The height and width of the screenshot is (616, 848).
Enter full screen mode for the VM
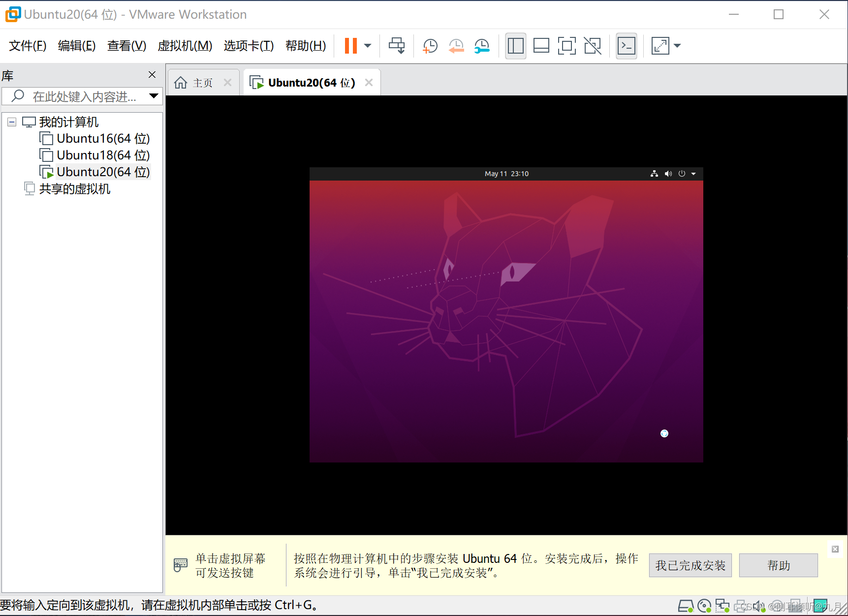(x=567, y=45)
